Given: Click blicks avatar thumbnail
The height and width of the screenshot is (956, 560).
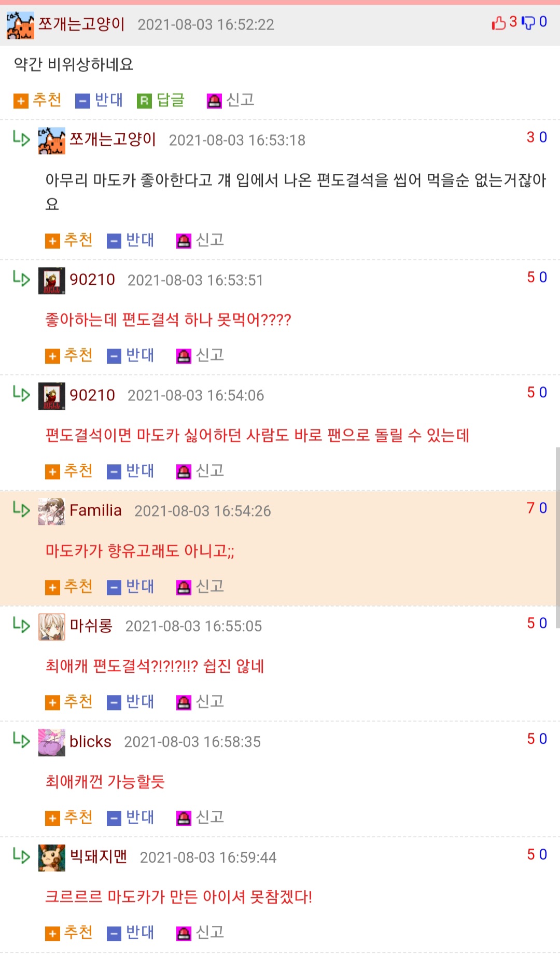Looking at the screenshot, I should pos(52,742).
